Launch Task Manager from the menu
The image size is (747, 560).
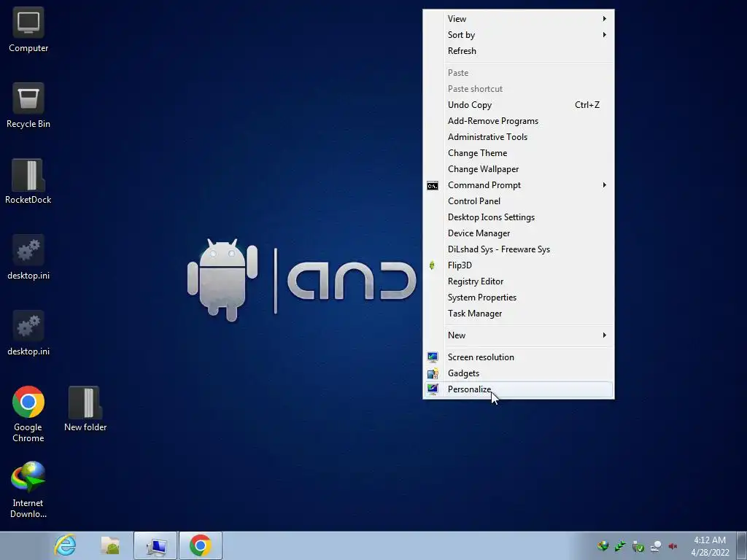519,314
